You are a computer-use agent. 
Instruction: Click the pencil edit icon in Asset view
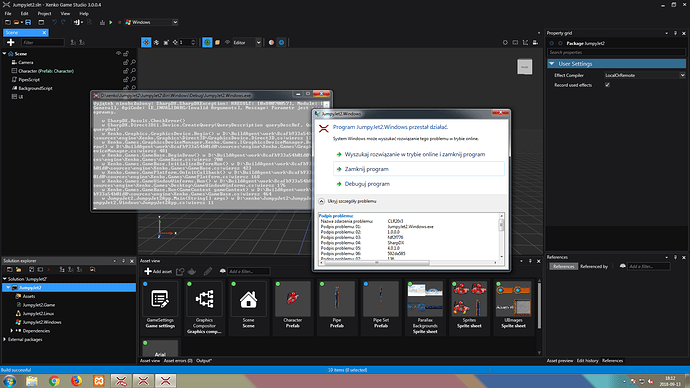(x=208, y=271)
